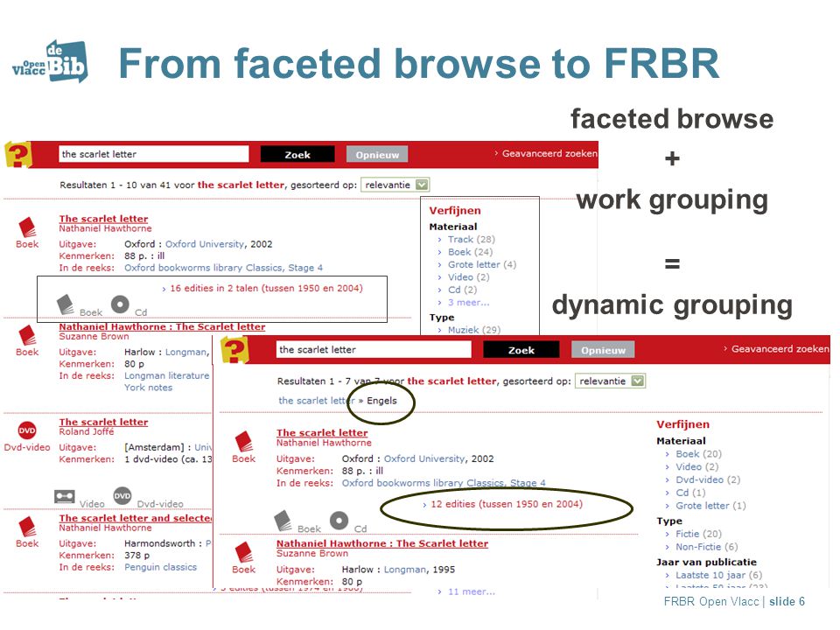Viewport: 840px width, 630px height.
Task: Click Penguin classics series link
Action: pos(160,567)
